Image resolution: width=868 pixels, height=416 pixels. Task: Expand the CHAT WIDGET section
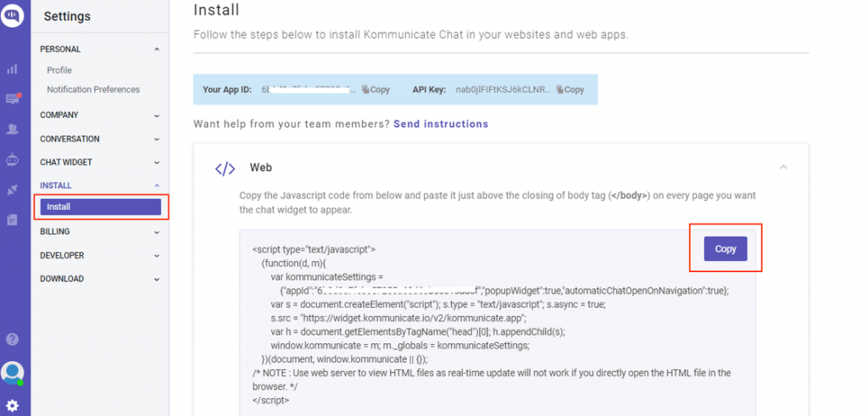coord(157,163)
